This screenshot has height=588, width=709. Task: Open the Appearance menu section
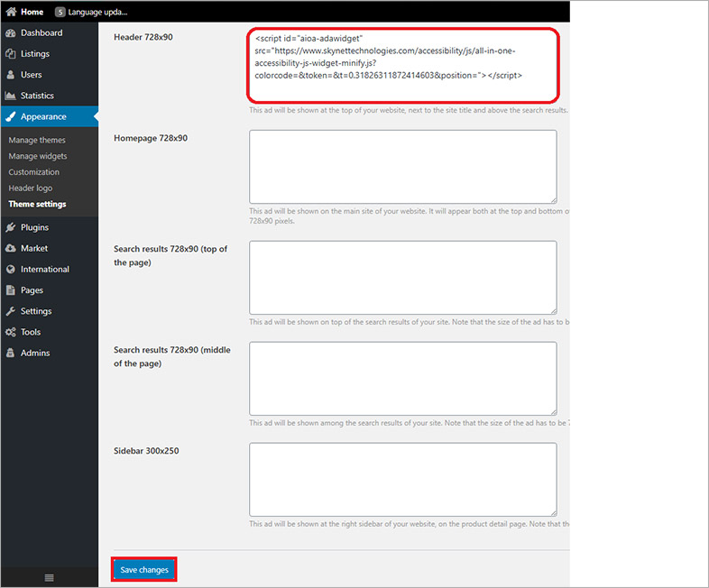tap(43, 116)
